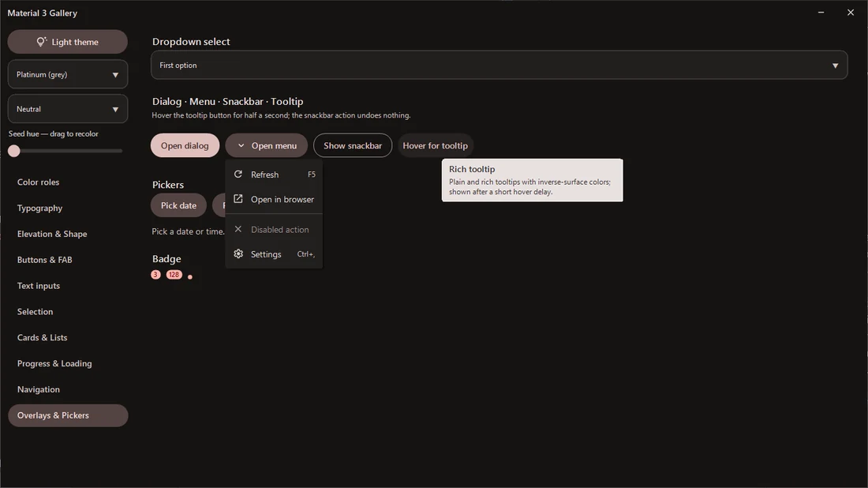Click the X icon beside Disabled action

[x=238, y=229]
